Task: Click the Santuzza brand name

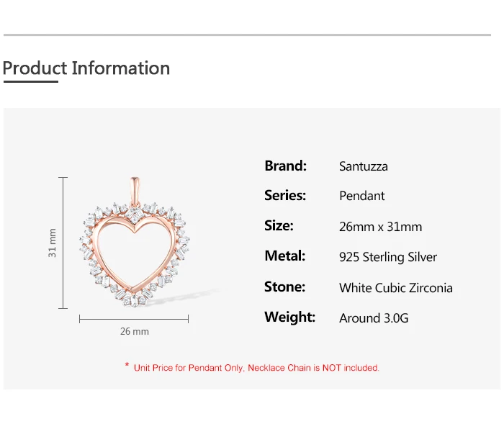Action: coord(363,166)
